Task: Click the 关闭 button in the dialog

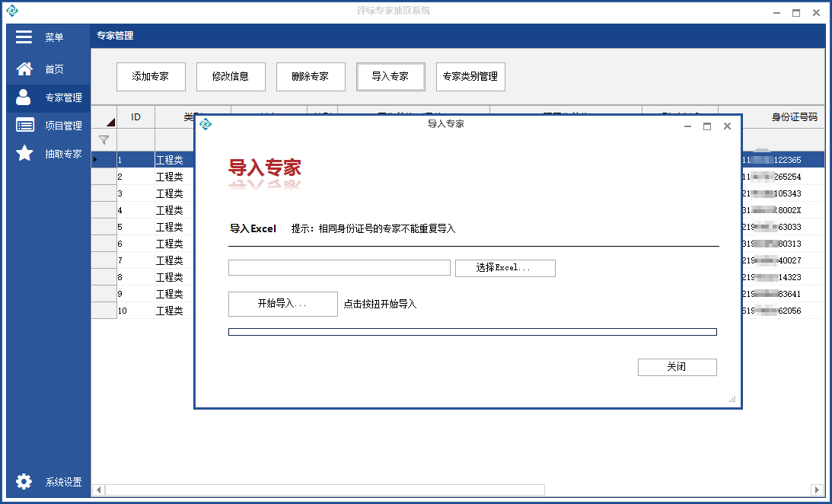Action: coord(677,367)
